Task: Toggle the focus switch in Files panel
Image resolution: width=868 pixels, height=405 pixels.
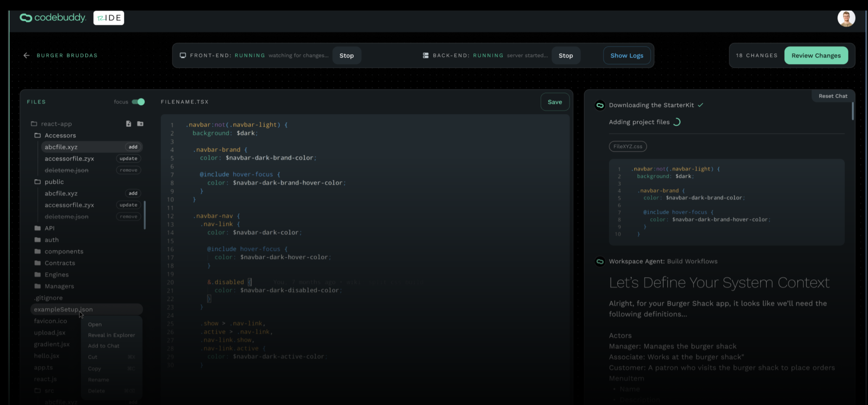Action: tap(138, 102)
